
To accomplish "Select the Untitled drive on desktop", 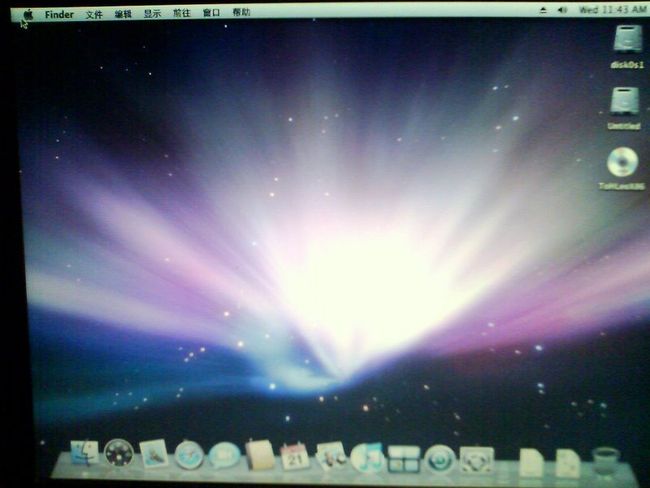I will coord(624,101).
